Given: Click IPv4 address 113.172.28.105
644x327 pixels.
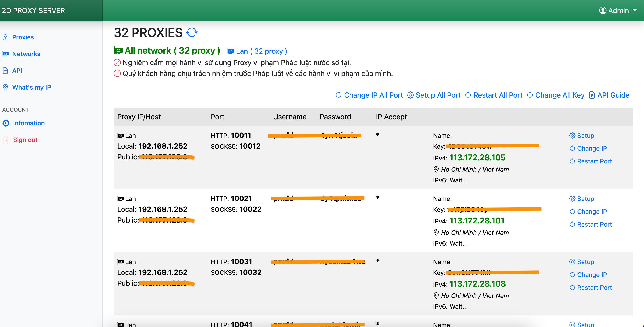Looking at the screenshot, I should [477, 158].
